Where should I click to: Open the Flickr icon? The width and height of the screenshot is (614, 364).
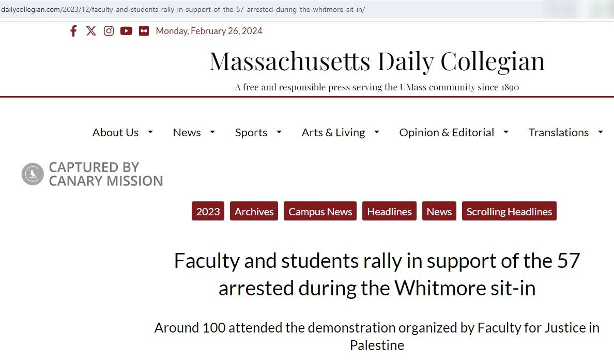tap(144, 31)
